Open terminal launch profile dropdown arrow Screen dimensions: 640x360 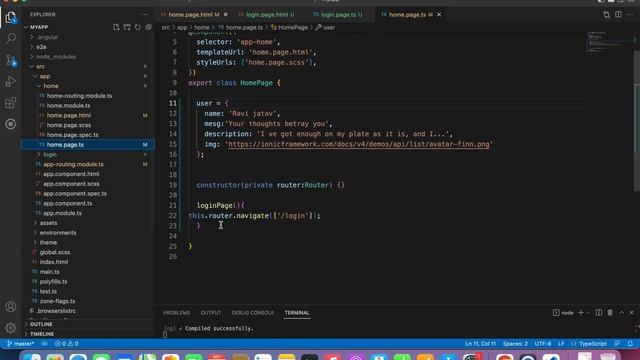coord(588,313)
